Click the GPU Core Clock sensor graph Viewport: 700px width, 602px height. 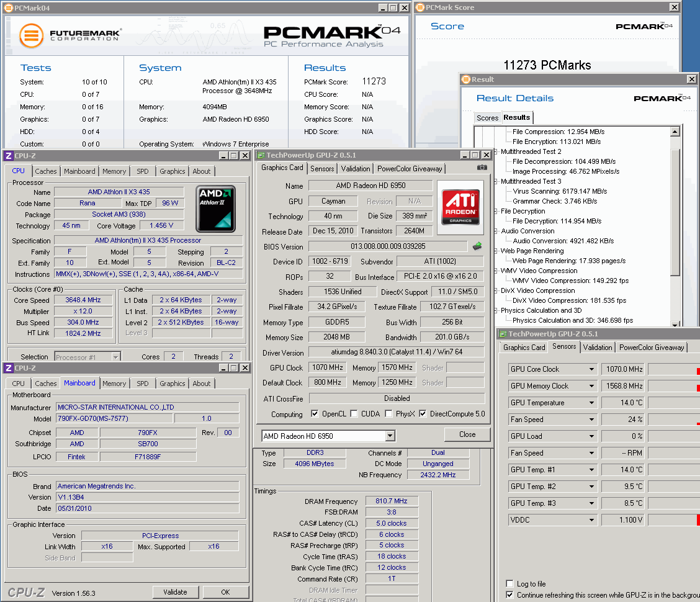point(674,369)
